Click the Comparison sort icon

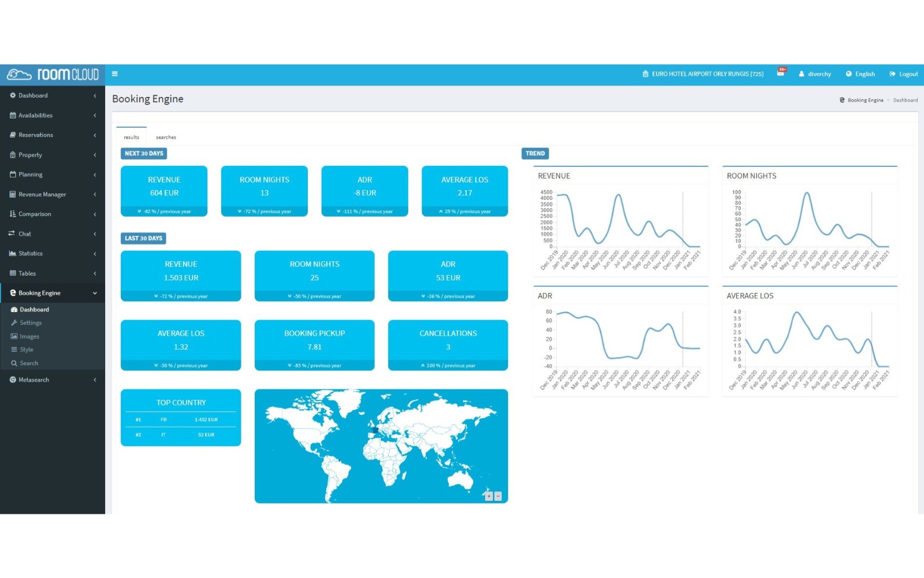(x=13, y=214)
